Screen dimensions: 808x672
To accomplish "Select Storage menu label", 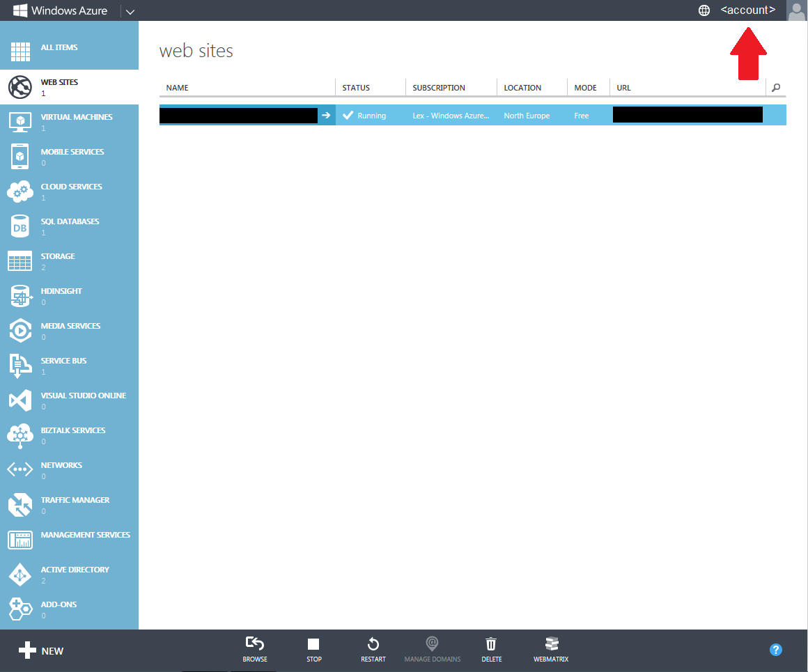I will point(59,256).
